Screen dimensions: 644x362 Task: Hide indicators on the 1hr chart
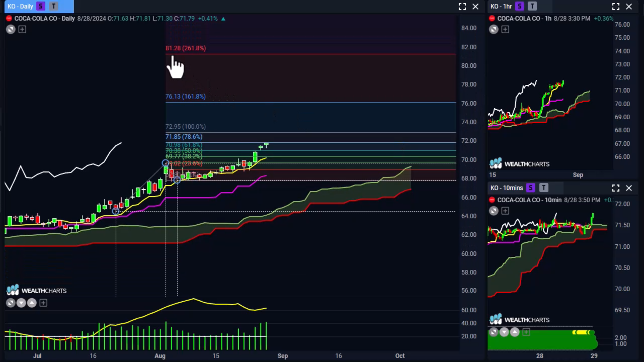pos(494,29)
